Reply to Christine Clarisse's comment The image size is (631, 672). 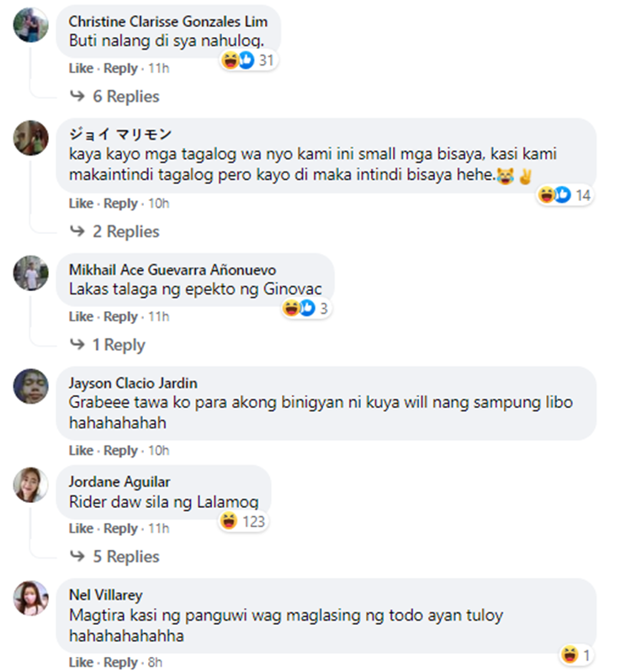pos(120,68)
